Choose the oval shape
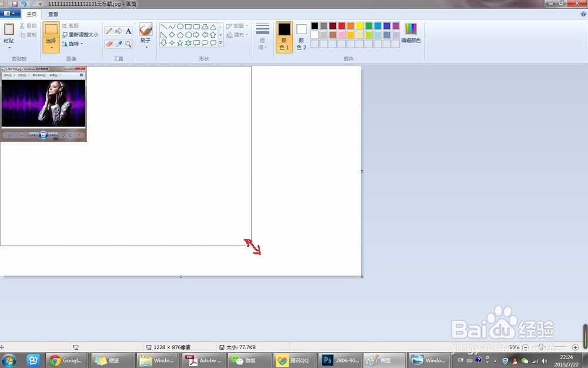Viewport: 588px width, 368px height. [181, 26]
